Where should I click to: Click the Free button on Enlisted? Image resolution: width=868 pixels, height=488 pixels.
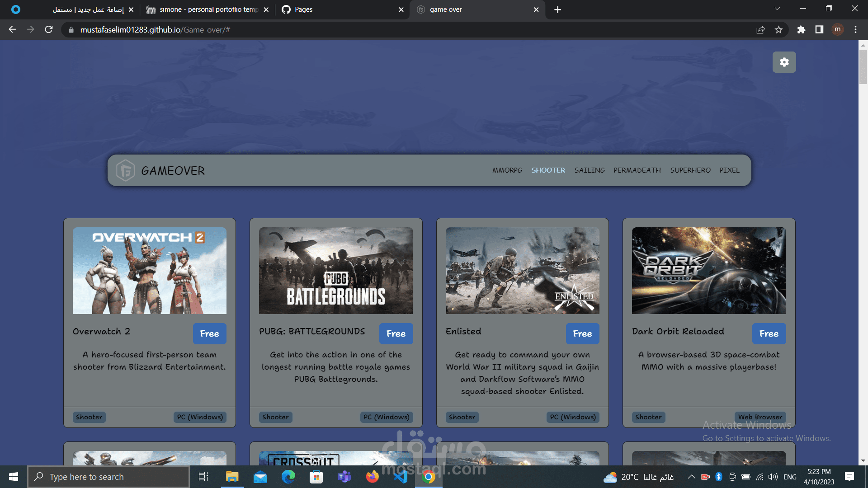tap(582, 333)
